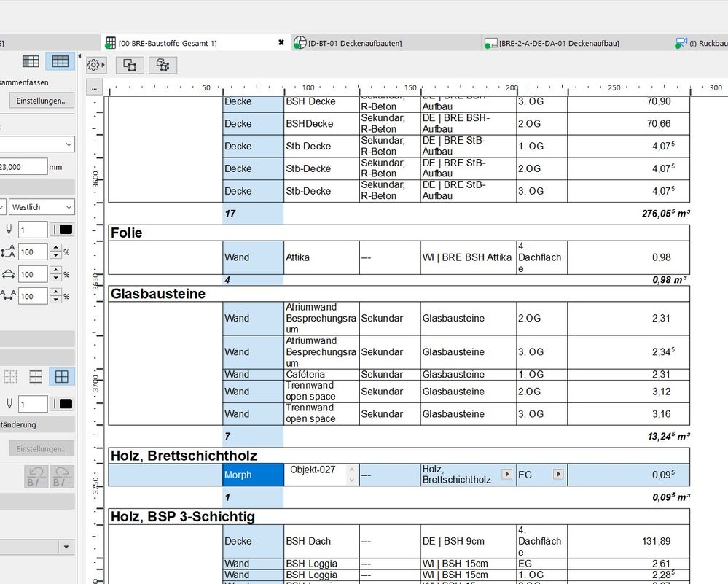The width and height of the screenshot is (728, 584).
Task: Decrease line spacing percentage stepper
Action: [55, 255]
